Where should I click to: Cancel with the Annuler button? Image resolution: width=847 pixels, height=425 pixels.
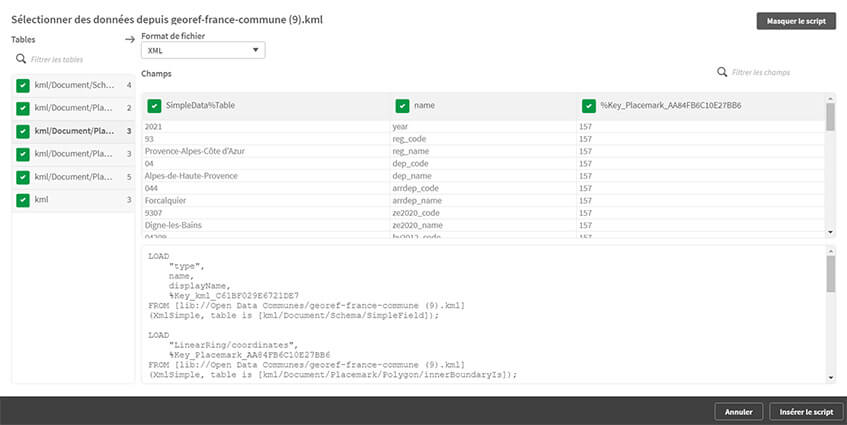pyautogui.click(x=738, y=411)
